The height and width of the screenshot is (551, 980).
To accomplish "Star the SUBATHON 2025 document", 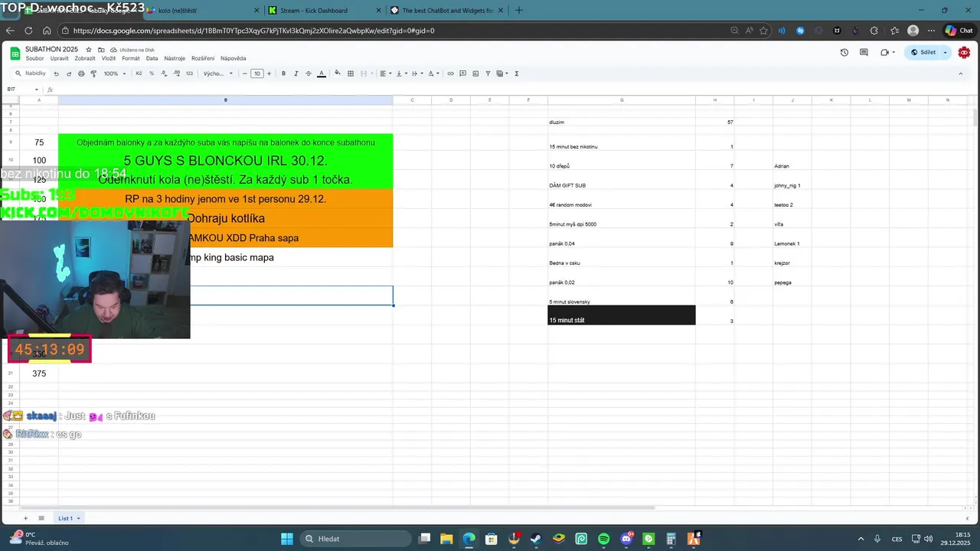I will pos(89,49).
